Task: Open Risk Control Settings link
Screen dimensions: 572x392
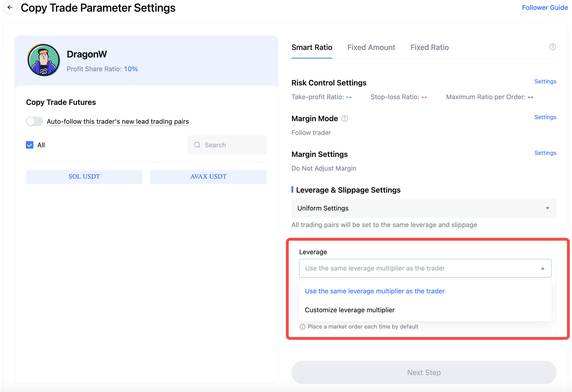Action: coord(545,82)
